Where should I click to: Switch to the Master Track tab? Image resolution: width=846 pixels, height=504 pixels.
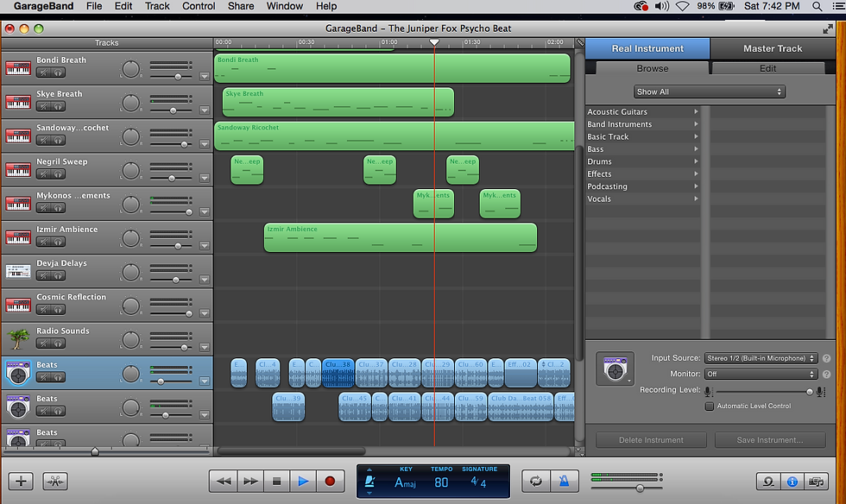[x=773, y=48]
